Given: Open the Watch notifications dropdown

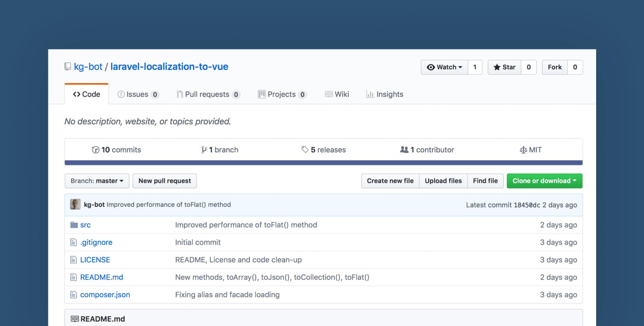Looking at the screenshot, I should point(444,67).
